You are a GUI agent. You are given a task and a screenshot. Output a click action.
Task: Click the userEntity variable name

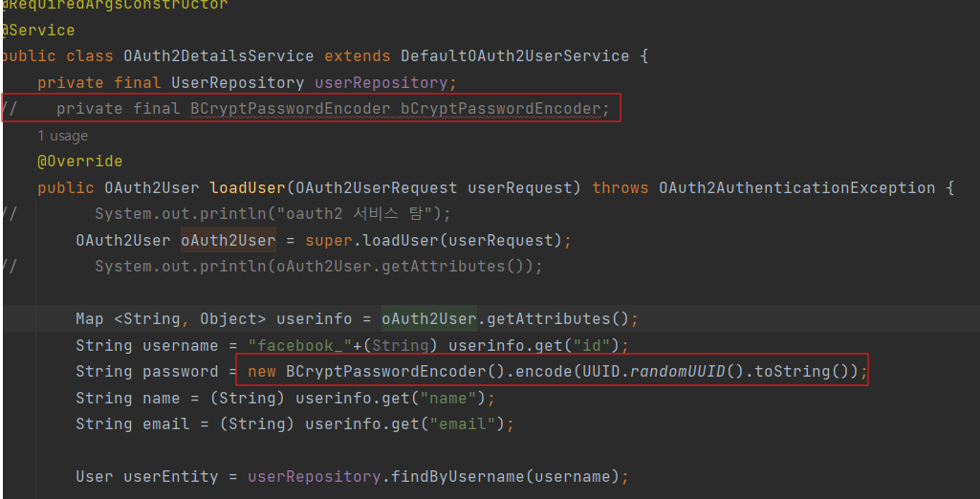tap(171, 477)
